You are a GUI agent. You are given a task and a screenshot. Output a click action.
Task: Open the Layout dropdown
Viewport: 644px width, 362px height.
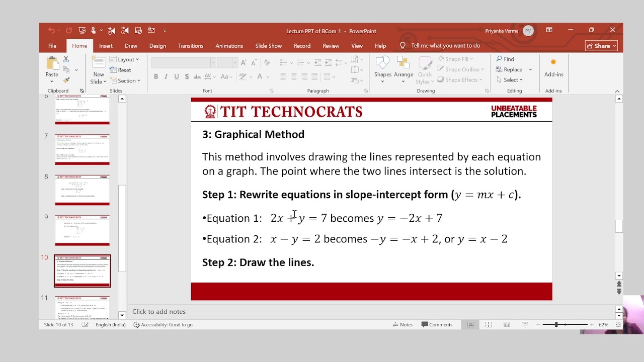[x=124, y=59]
